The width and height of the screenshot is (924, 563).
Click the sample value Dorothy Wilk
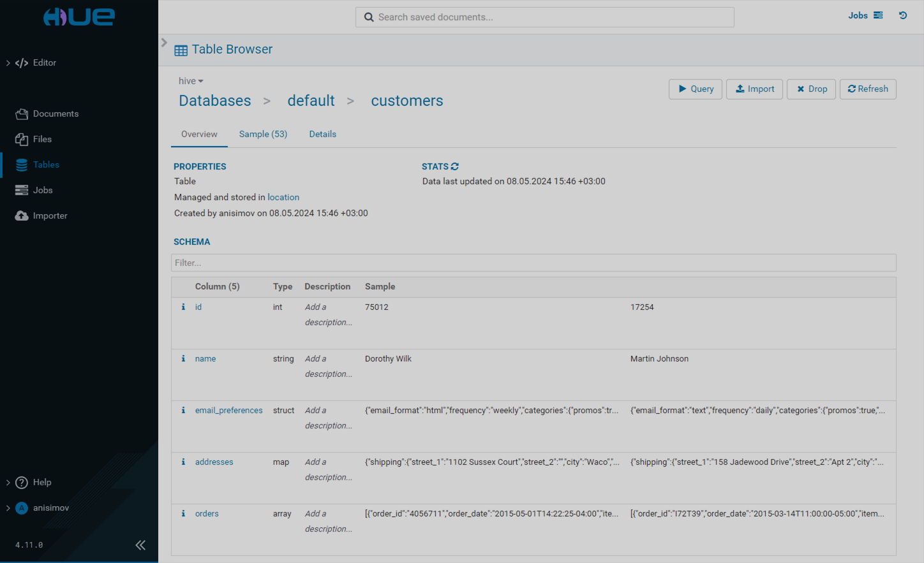(388, 359)
